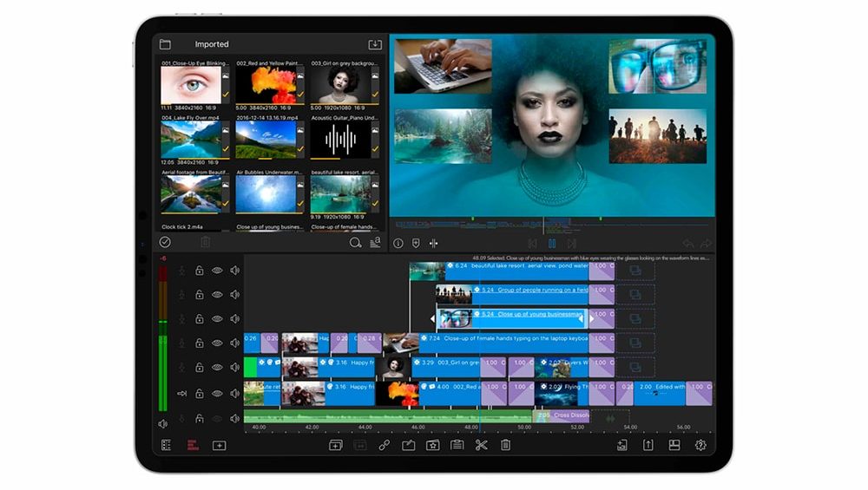The height and width of the screenshot is (490, 868).
Task: Click the red indicator icon in bottom toolbar
Action: click(193, 445)
